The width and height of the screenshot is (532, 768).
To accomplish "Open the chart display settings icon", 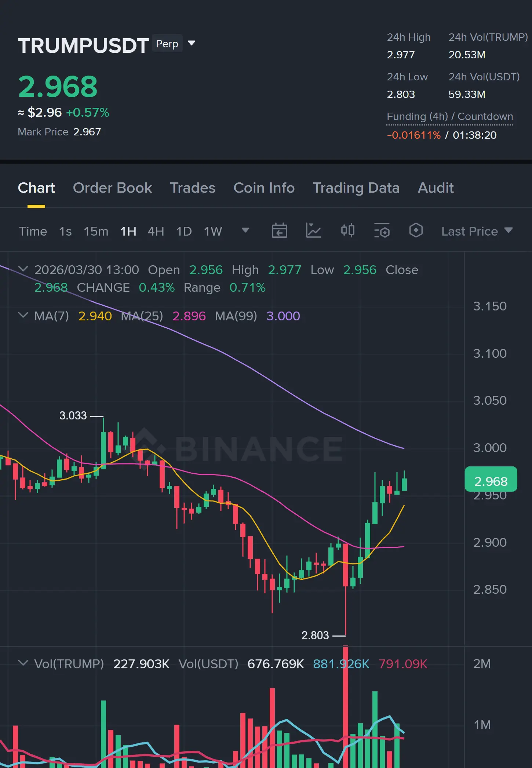I will click(382, 231).
